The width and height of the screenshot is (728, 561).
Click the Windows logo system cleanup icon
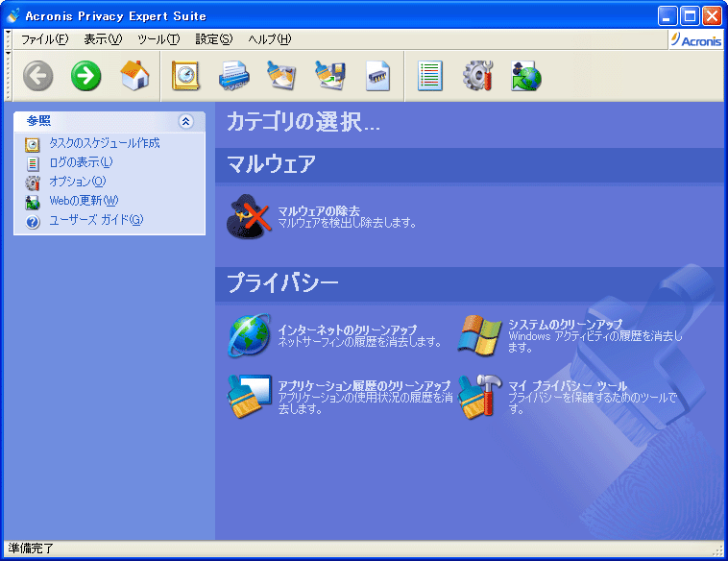pos(479,335)
